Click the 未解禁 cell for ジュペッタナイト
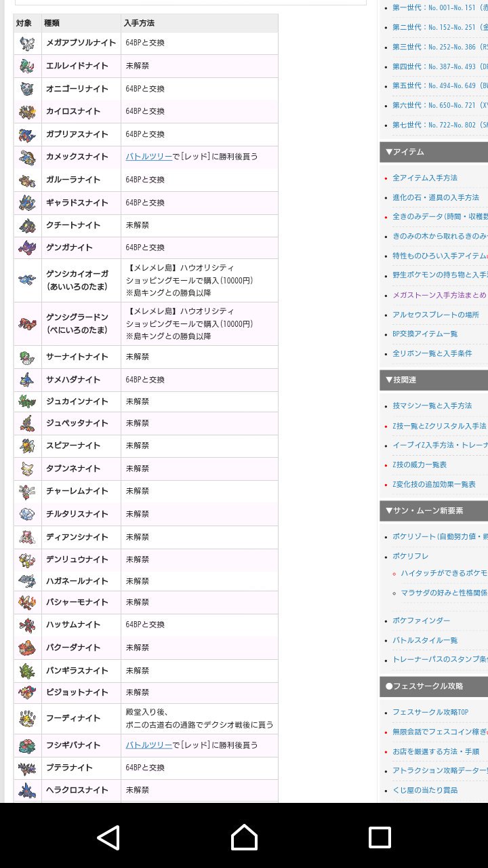 [x=199, y=423]
